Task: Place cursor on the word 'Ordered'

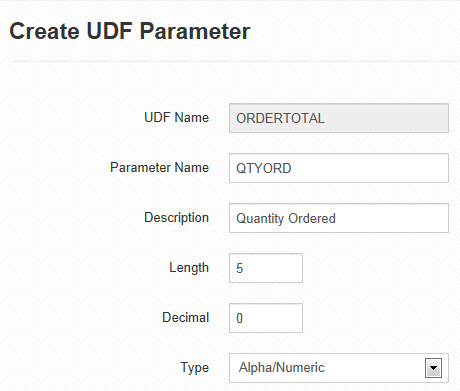Action: [312, 218]
